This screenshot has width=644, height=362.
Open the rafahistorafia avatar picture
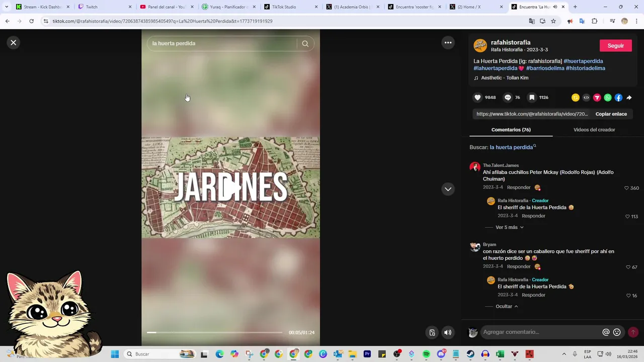pos(480,45)
